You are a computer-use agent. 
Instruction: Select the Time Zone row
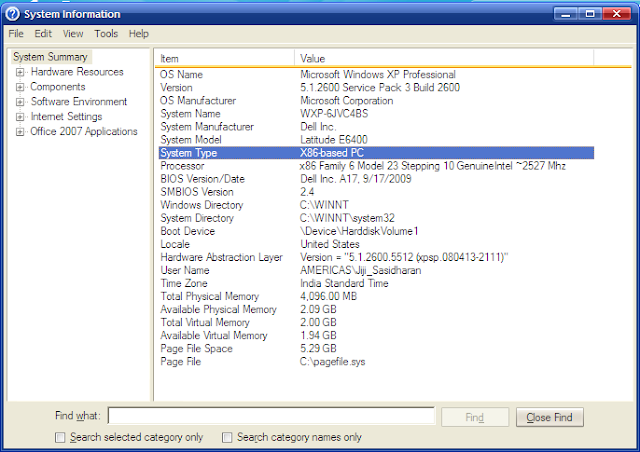[376, 283]
